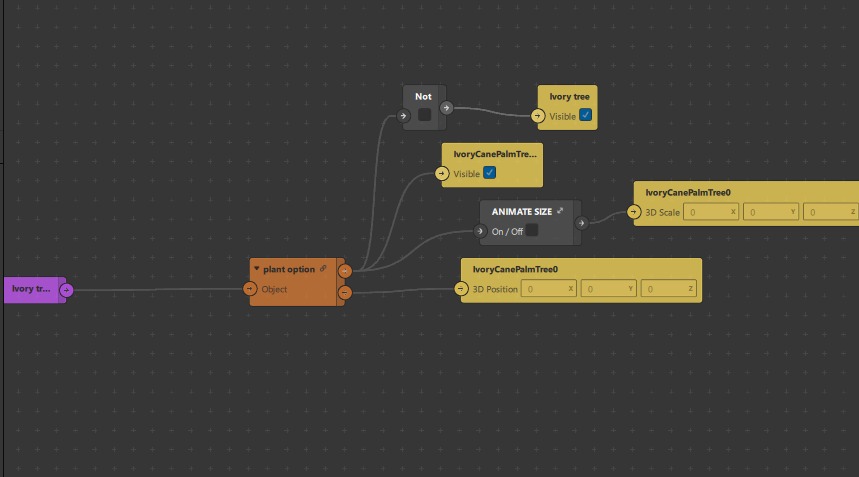
Task: Click the On / Off input port of ANIMATE SIZE
Action: tap(480, 231)
